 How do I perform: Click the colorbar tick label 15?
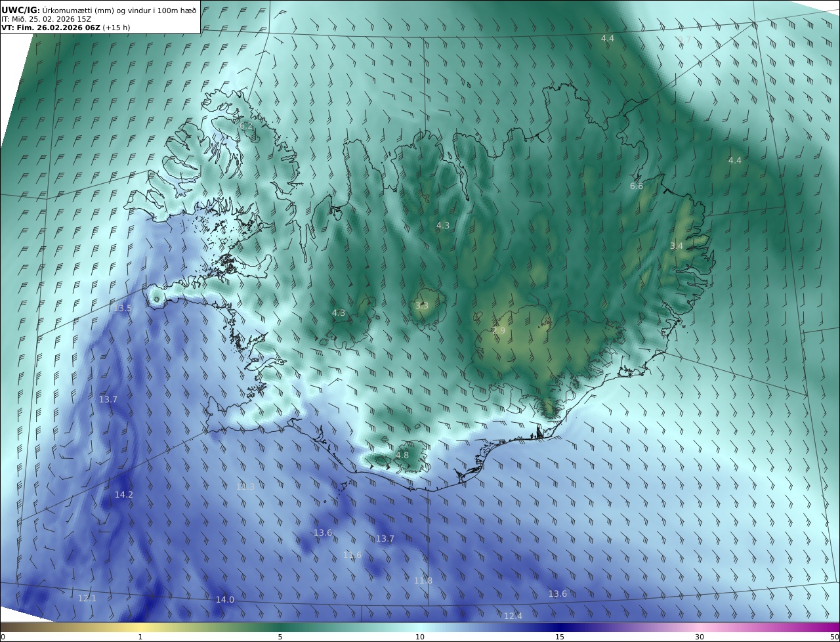[x=560, y=637]
